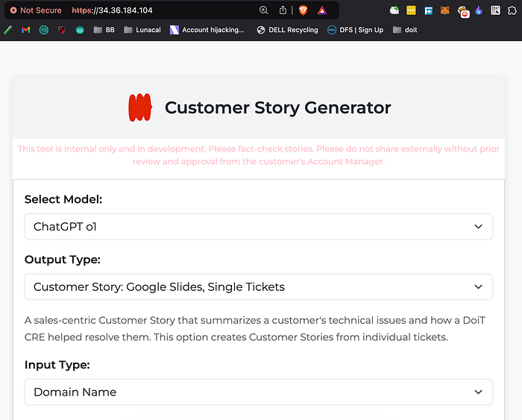Viewport: 522px width, 420px height.
Task: Open the Account hijacking bookmark
Action: tap(207, 30)
